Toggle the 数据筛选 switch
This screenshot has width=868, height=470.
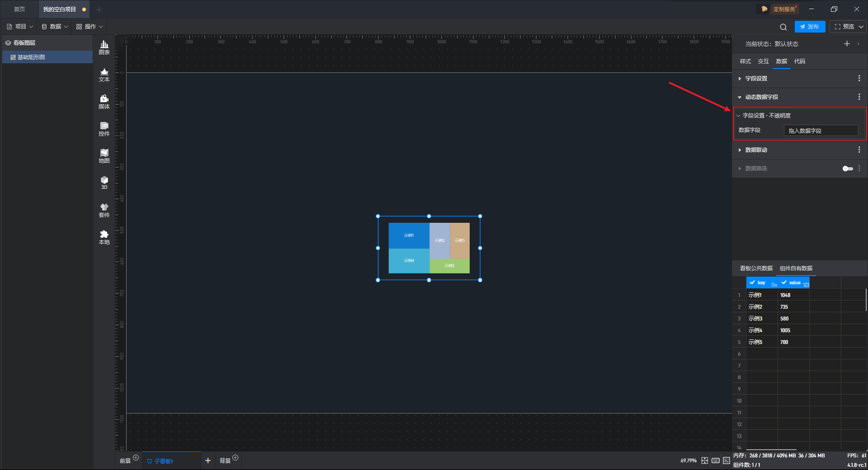click(x=847, y=169)
